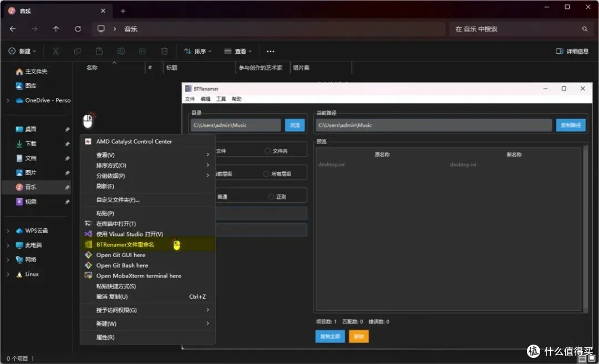599x364 pixels.
Task: Click the Explorer refresh icon
Action: (x=78, y=29)
